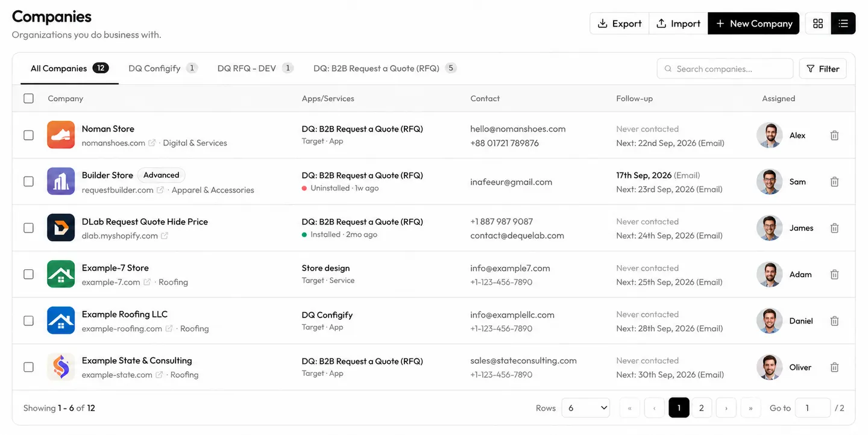Delete the Example Roofing LLC row
The height and width of the screenshot is (435, 868).
835,321
